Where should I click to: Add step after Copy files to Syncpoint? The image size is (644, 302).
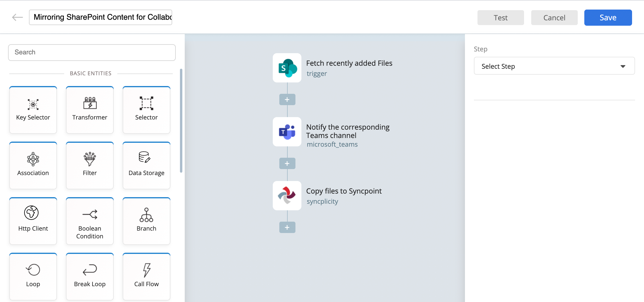click(x=287, y=227)
